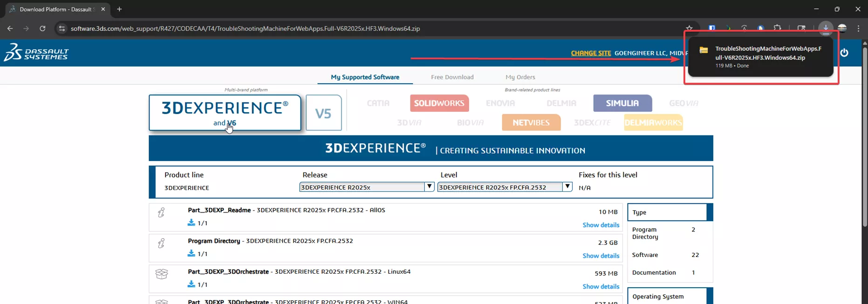
Task: Select the 3DVIA brand
Action: 409,122
